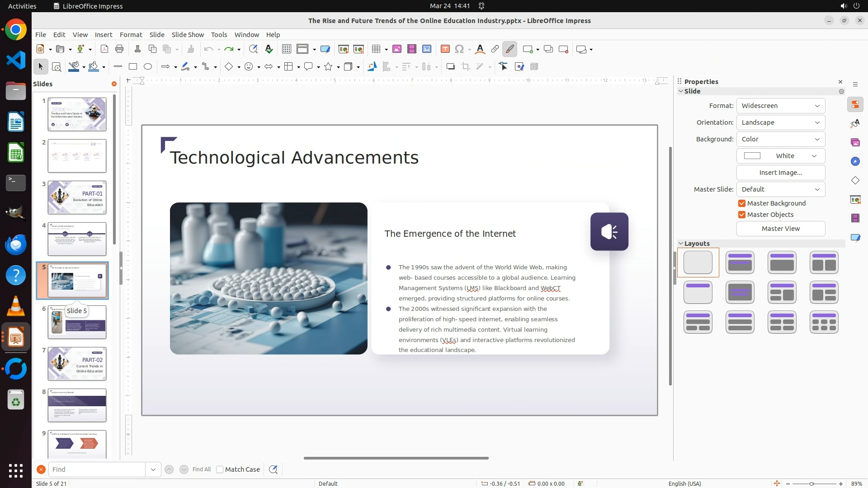Open the Slide Show menu
The image size is (868, 488).
point(188,35)
